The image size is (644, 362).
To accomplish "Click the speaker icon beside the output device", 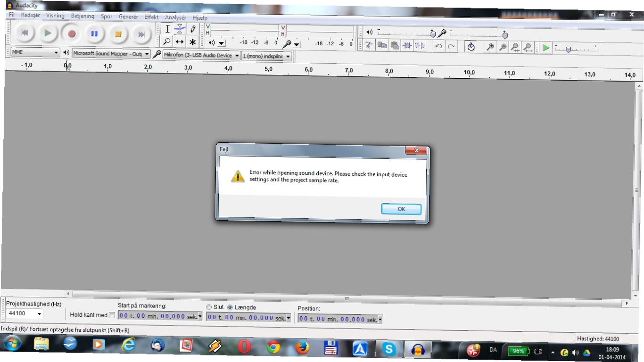I will pos(66,53).
